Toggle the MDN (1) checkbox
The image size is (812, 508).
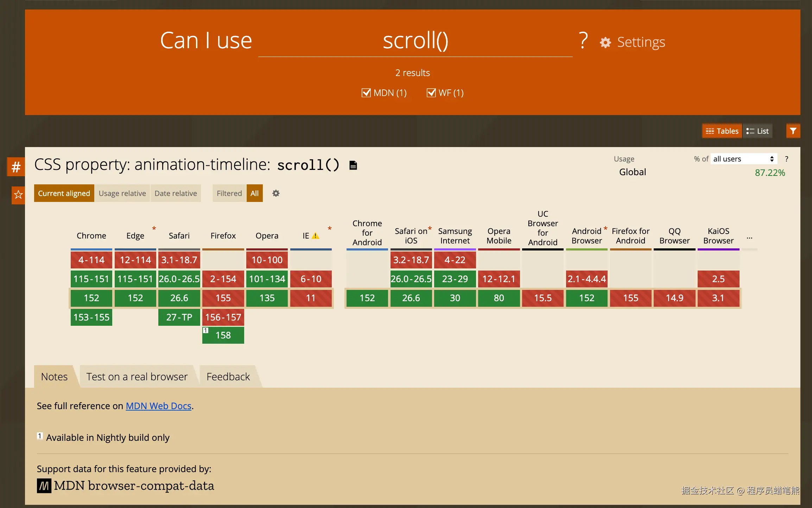coord(366,93)
